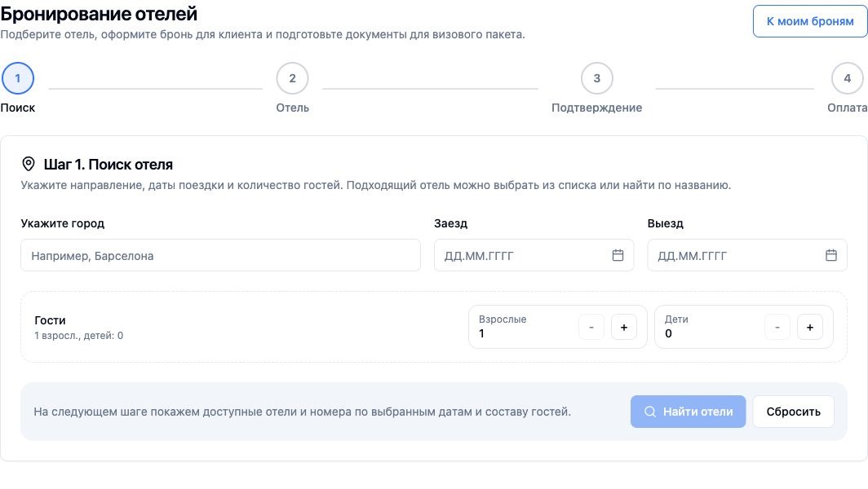Decrease the Дети count with minus
Image resolution: width=868 pixels, height=489 pixels.
[x=777, y=328]
